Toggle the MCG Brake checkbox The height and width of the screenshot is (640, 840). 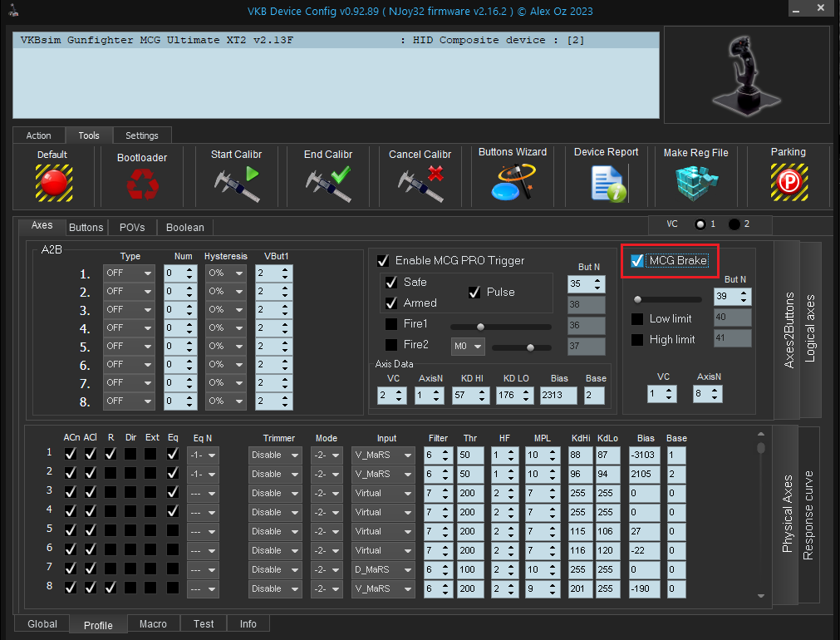pos(637,261)
